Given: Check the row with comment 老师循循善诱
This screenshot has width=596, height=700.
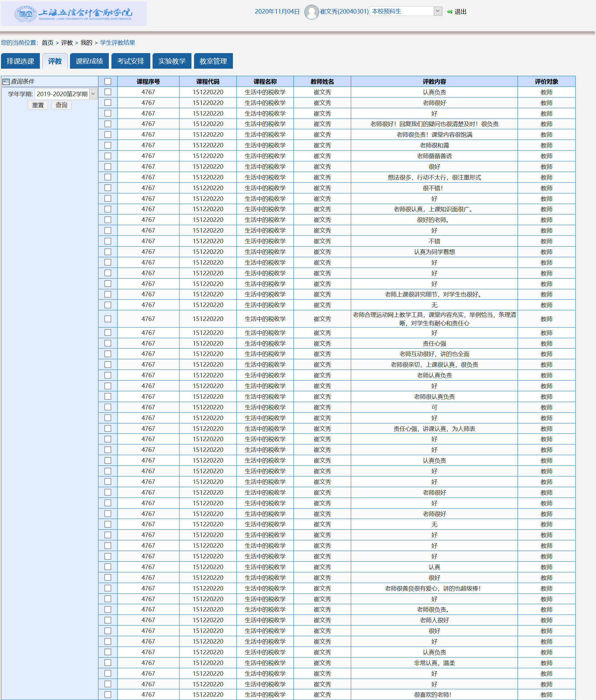Looking at the screenshot, I should (108, 156).
